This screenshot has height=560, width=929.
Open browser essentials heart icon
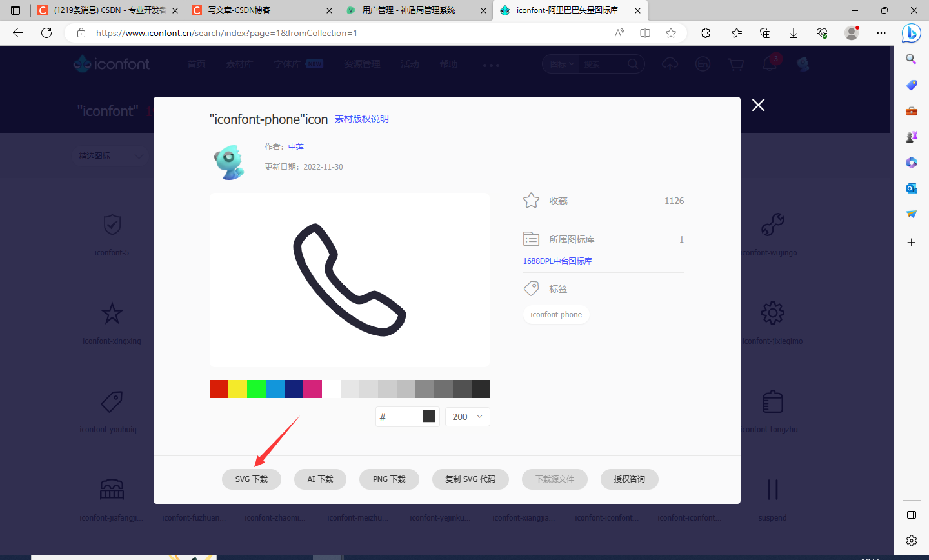[x=822, y=33]
